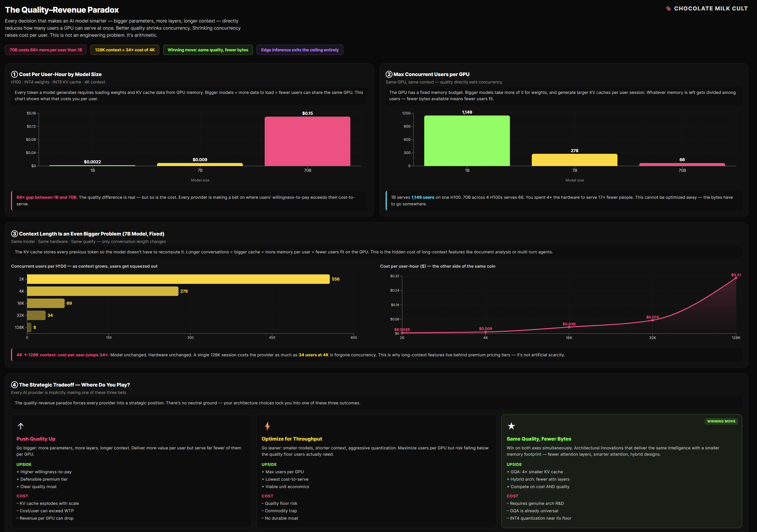Screen dimensions: 757x532
Task: Click the circled number 4 section icon
Action: click(15, 384)
